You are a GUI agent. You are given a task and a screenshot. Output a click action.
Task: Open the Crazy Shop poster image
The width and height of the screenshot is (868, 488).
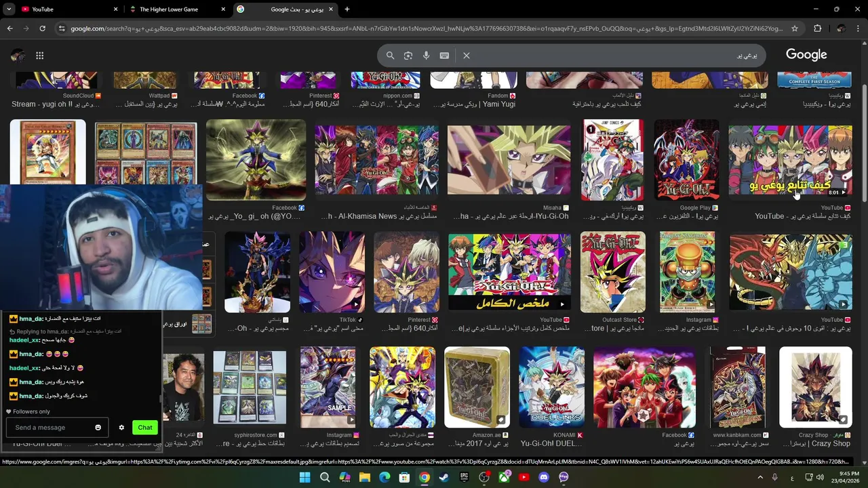click(x=815, y=387)
